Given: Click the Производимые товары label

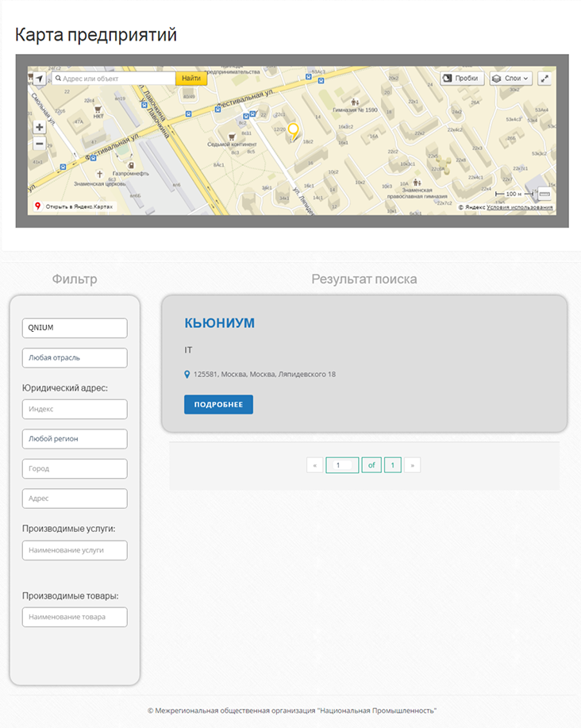Looking at the screenshot, I should (x=71, y=595).
